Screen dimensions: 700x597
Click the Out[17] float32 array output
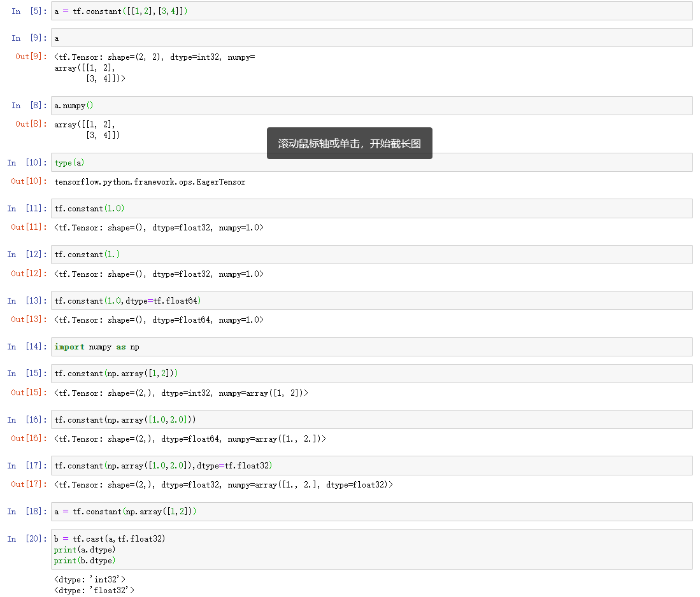pos(224,485)
